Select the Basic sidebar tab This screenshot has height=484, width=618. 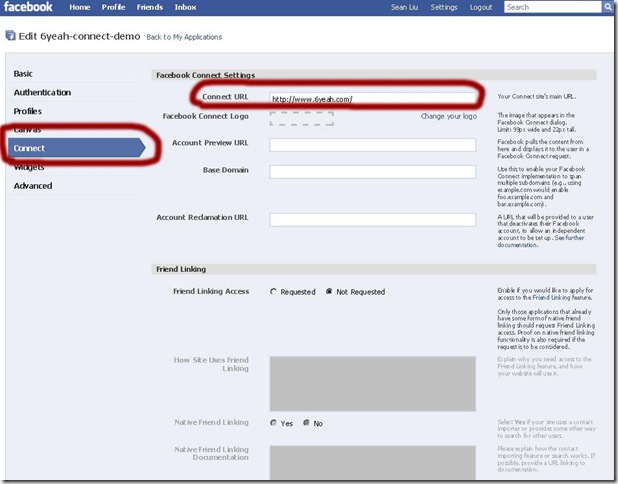pyautogui.click(x=23, y=74)
